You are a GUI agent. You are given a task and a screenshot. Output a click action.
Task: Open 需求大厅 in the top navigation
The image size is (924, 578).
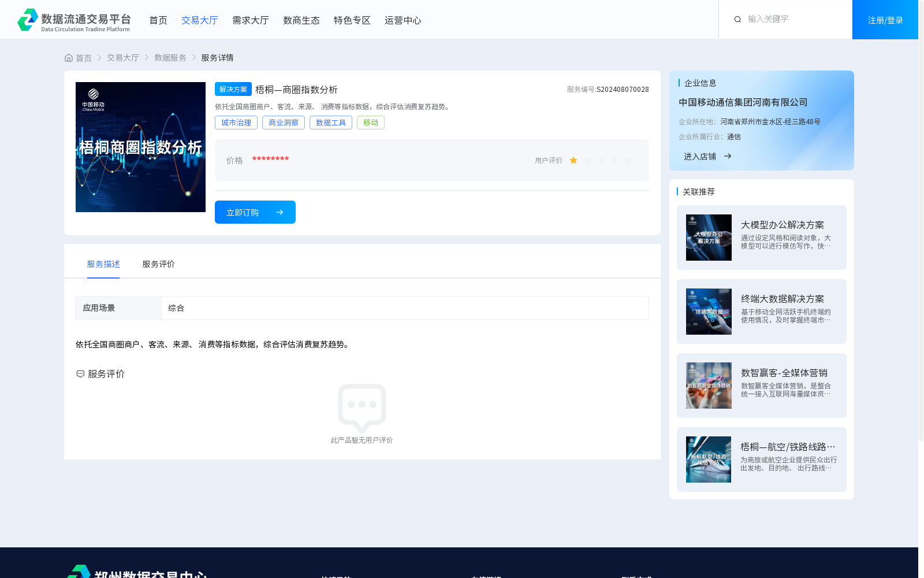point(250,20)
